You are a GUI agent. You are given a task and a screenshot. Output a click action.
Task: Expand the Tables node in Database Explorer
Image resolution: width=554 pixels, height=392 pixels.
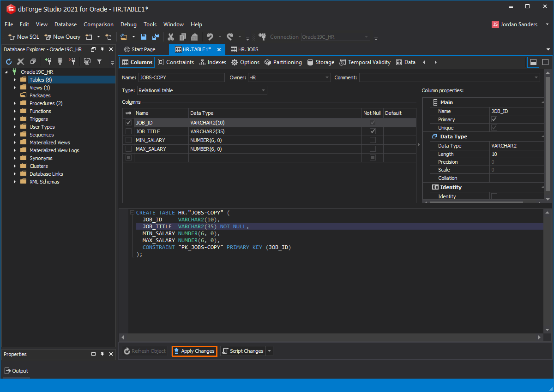point(14,79)
